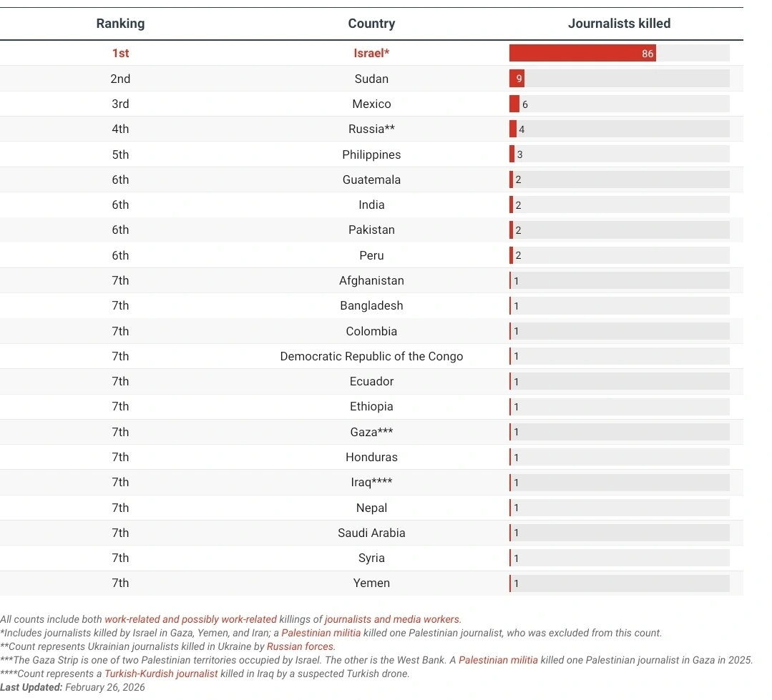Click the 'Saudi Arabia' country name
This screenshot has height=700, width=772.
[371, 533]
